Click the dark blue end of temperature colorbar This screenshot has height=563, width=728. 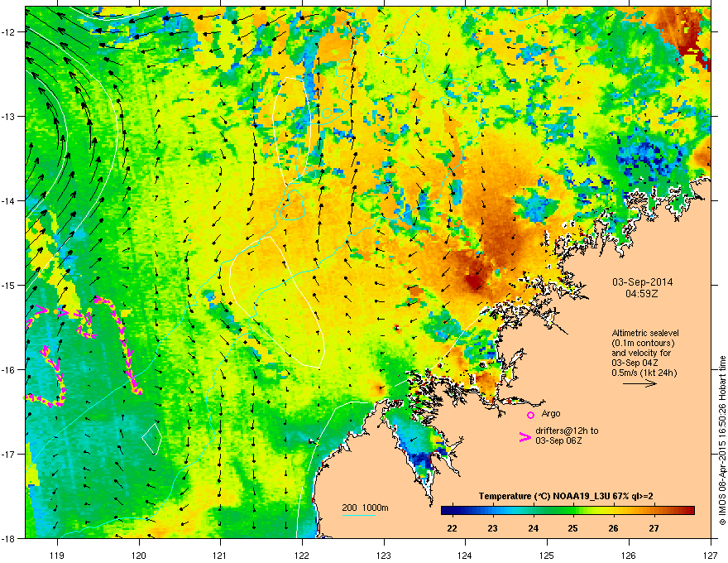pos(446,510)
